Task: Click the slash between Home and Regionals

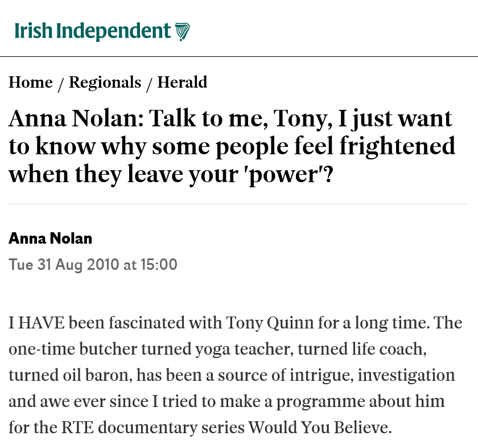Action: 61,84
